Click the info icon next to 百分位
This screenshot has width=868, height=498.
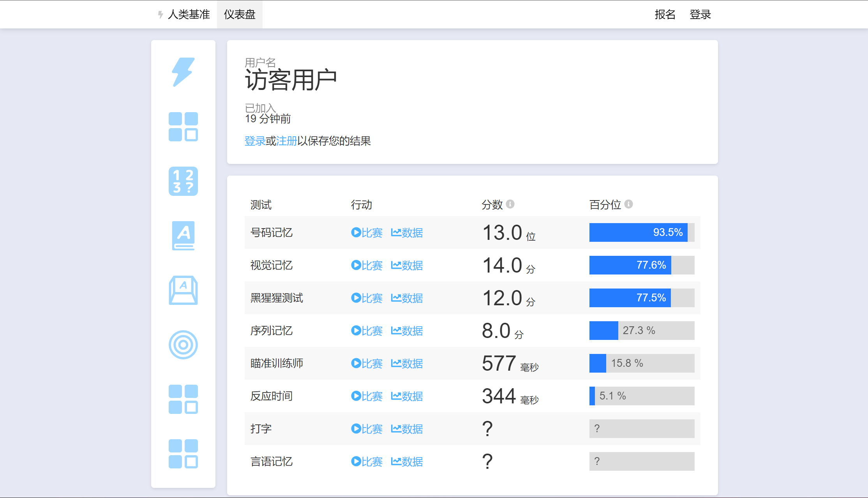[x=628, y=204]
